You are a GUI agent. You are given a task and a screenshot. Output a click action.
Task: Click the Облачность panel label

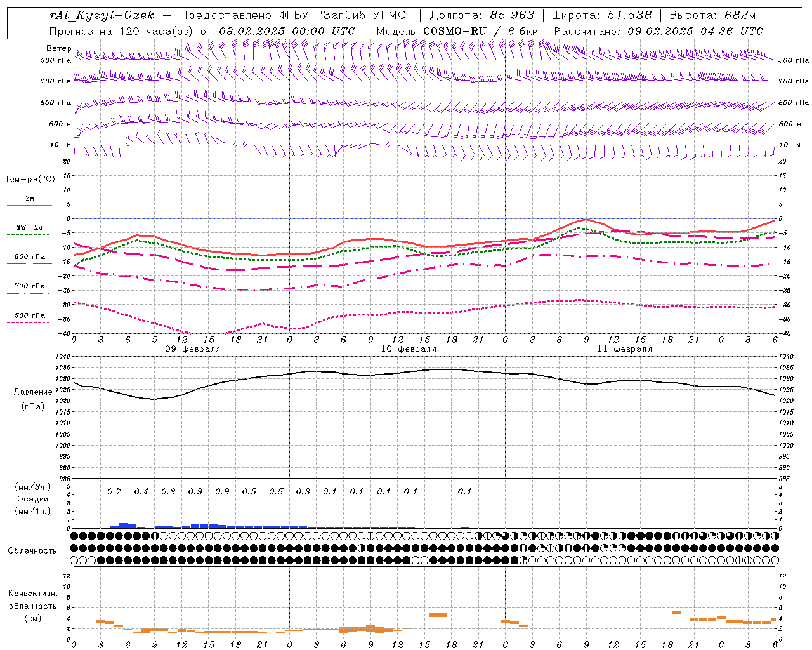(32, 551)
